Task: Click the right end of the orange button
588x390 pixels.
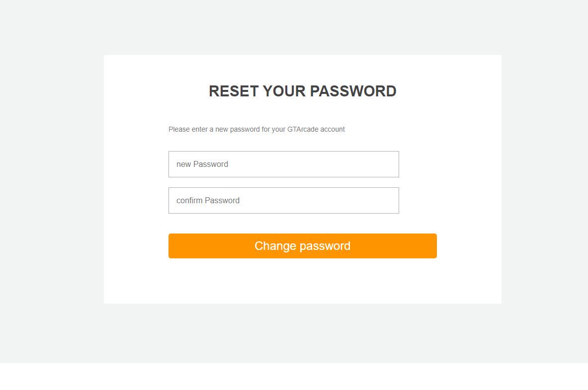Action: point(430,246)
